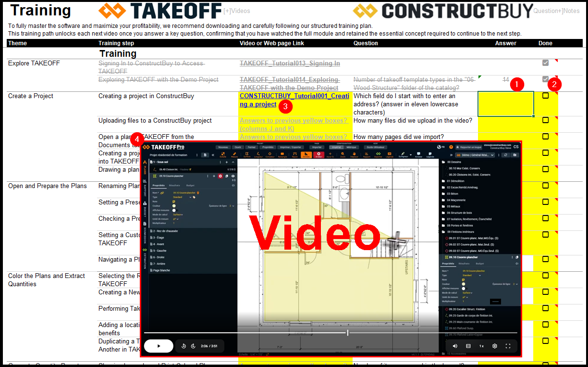Click the rewind skip-back icon
Viewport: 588px width, 367px height.
pos(184,346)
